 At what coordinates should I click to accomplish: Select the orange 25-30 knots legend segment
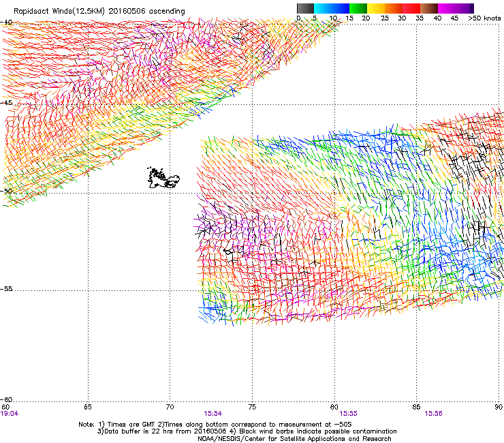[x=394, y=8]
